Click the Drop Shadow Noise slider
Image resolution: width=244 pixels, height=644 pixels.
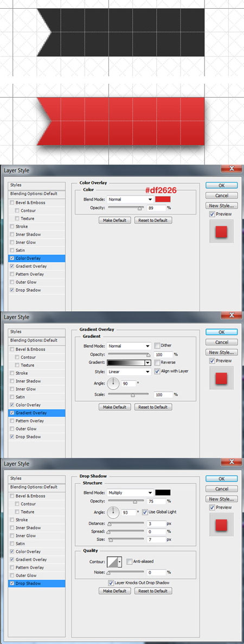(x=125, y=572)
